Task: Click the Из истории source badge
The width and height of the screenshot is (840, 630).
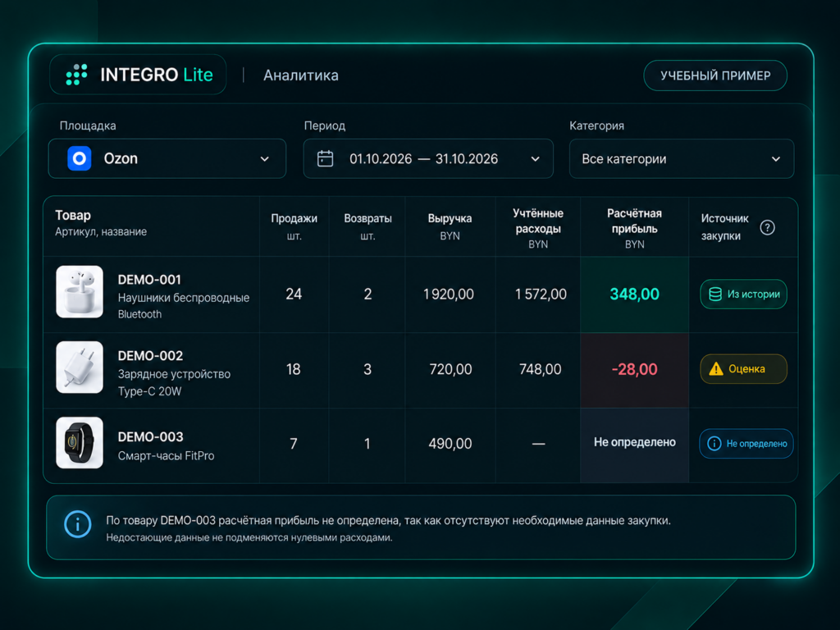Action: click(743, 294)
